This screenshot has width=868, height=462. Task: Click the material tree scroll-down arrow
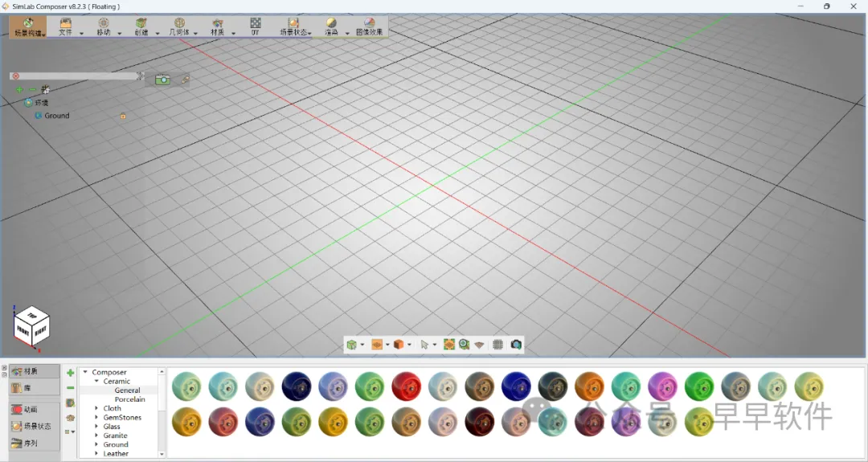pyautogui.click(x=162, y=454)
